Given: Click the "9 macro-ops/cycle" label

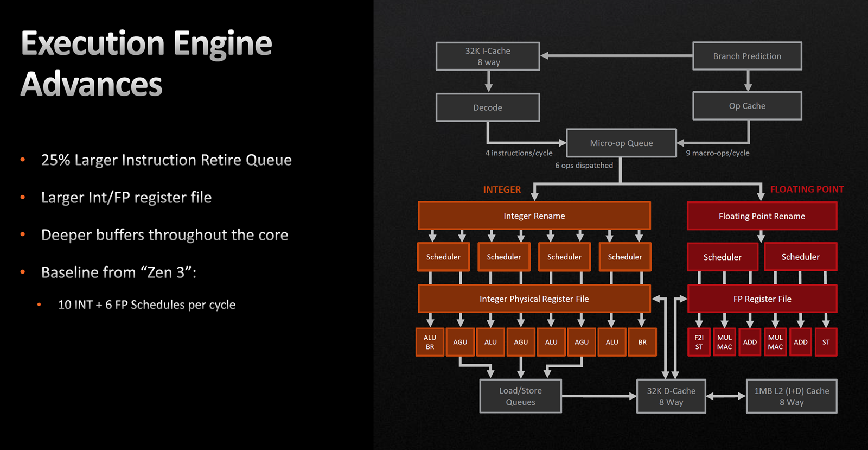Looking at the screenshot, I should pyautogui.click(x=717, y=153).
